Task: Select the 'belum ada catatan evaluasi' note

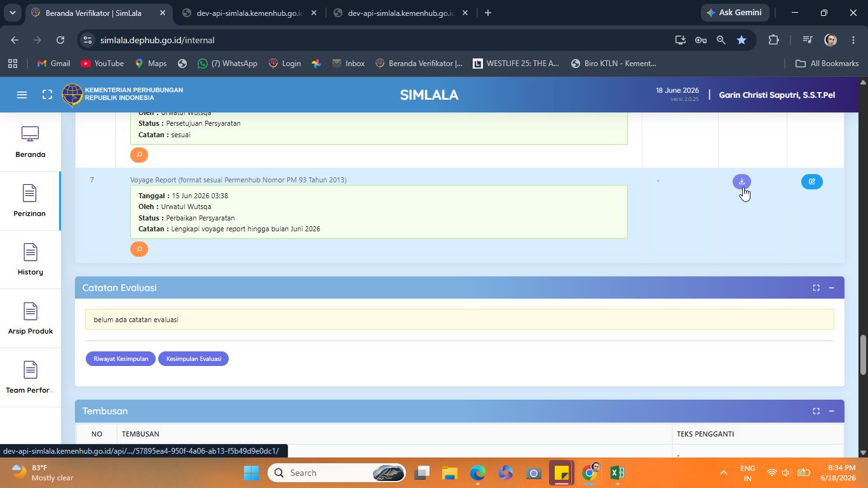Action: coord(459,320)
